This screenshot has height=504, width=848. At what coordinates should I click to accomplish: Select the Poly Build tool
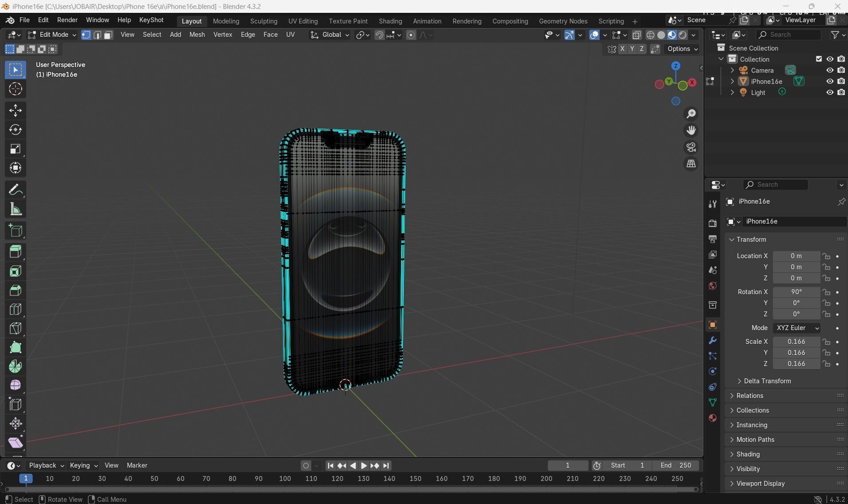coord(16,347)
